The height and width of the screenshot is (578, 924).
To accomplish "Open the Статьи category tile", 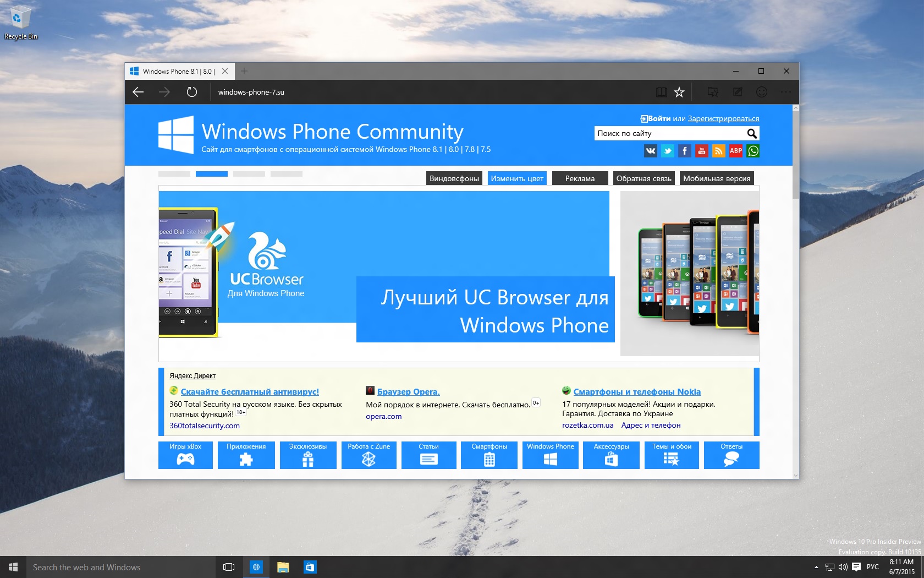I will [x=428, y=455].
